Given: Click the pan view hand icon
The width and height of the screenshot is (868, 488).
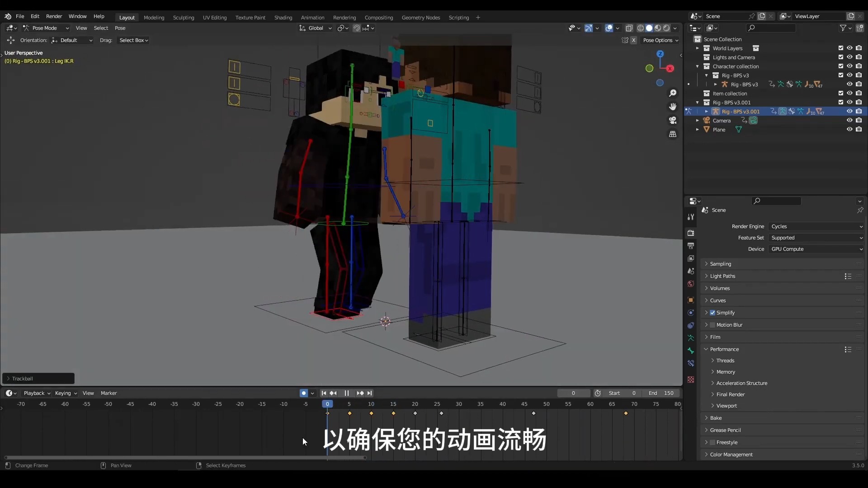Looking at the screenshot, I should 673,107.
